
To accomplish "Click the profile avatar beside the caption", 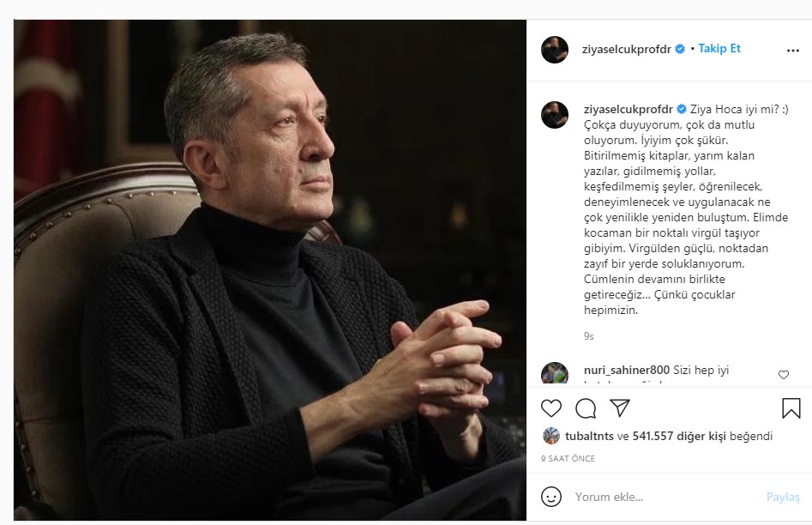I will tap(555, 115).
